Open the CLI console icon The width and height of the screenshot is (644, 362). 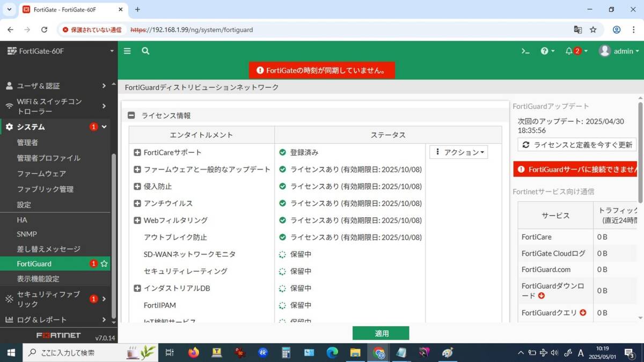point(525,51)
